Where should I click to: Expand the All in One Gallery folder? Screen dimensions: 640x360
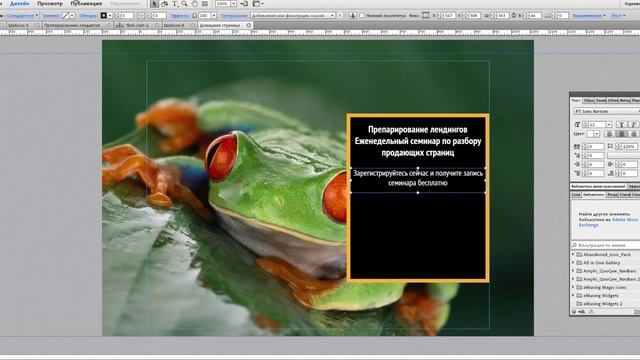point(573,262)
